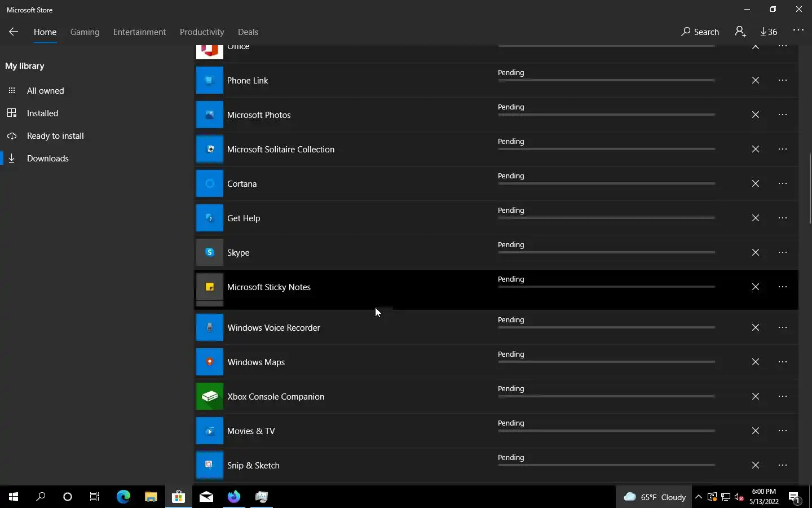Cancel the Phone Link download
This screenshot has width=812, height=508.
756,80
